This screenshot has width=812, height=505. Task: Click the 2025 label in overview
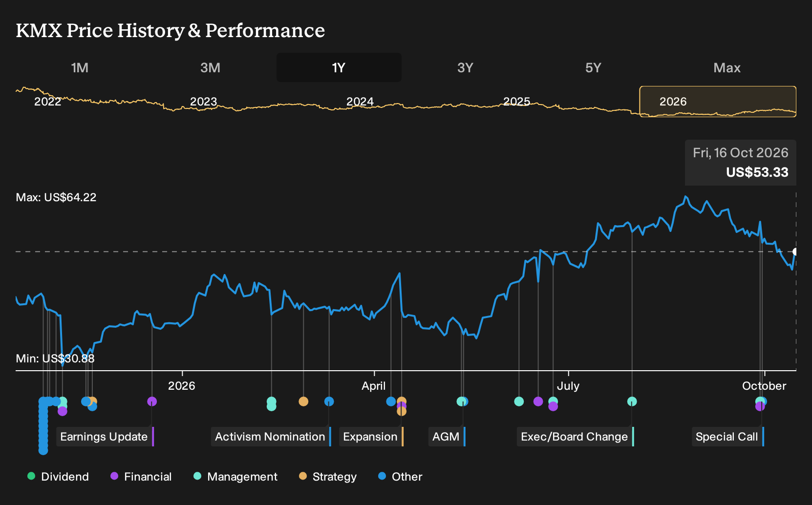516,102
